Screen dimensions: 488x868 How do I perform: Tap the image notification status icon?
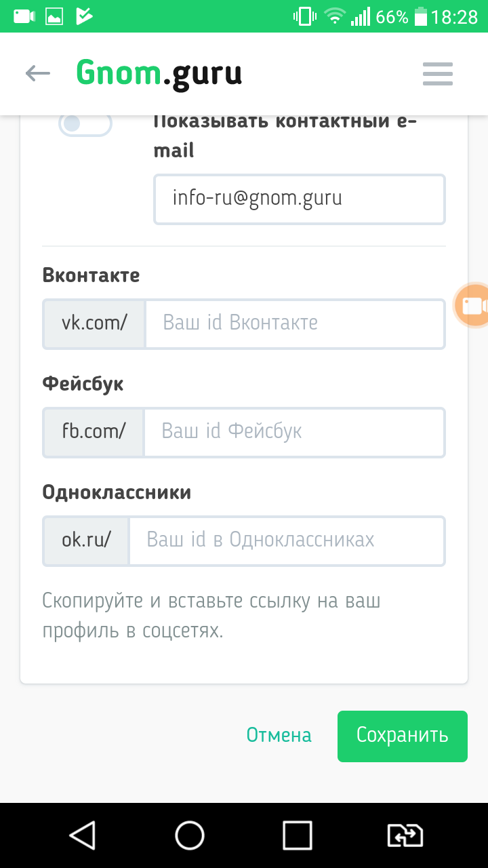tap(54, 16)
